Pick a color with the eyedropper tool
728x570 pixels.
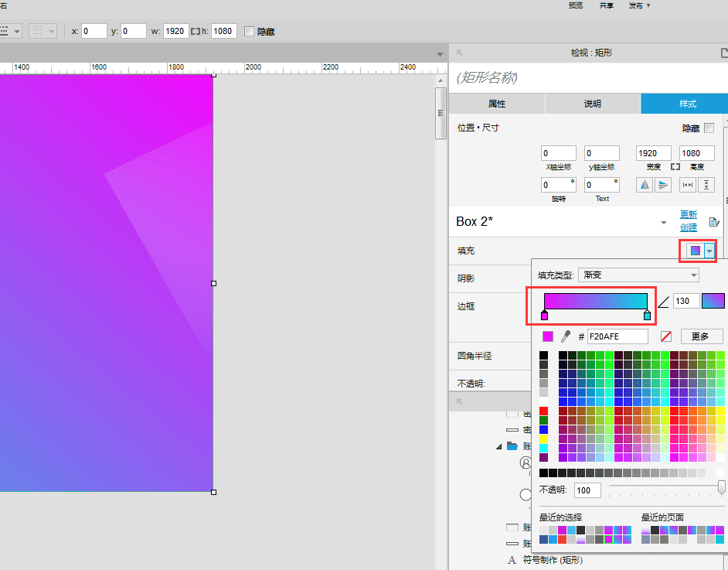[x=566, y=336]
